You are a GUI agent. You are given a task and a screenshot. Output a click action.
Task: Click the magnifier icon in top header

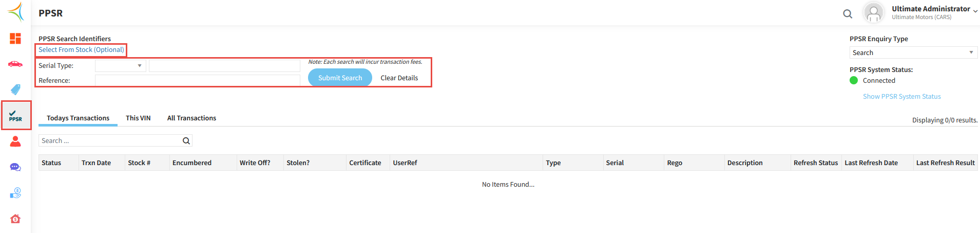(x=848, y=14)
